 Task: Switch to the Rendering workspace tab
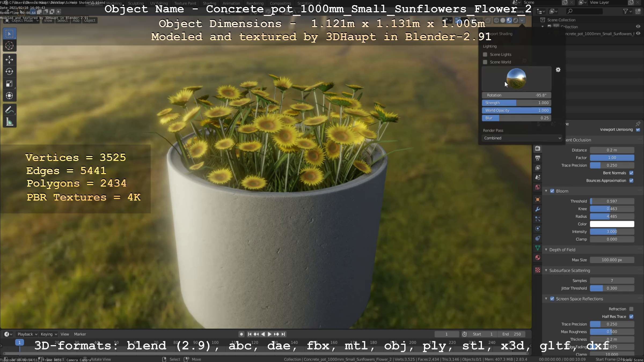click(255, 3)
